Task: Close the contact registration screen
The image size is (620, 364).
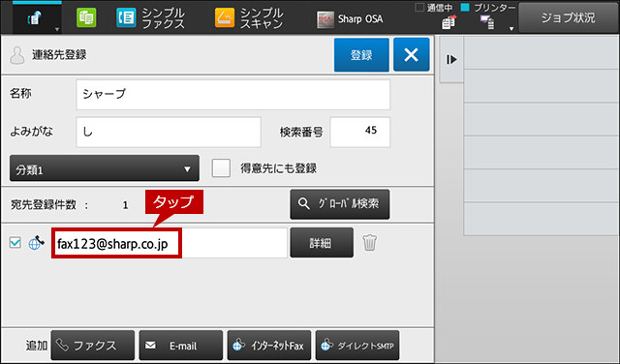Action: [411, 55]
